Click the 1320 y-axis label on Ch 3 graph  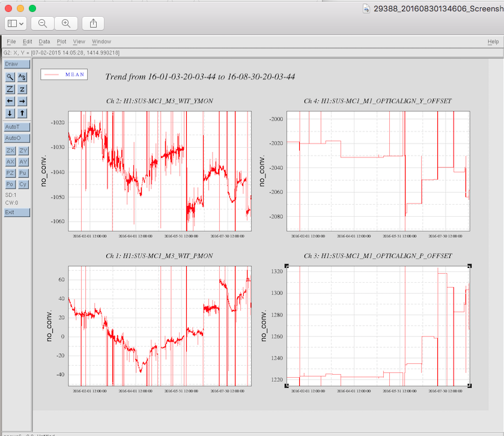coord(277,271)
